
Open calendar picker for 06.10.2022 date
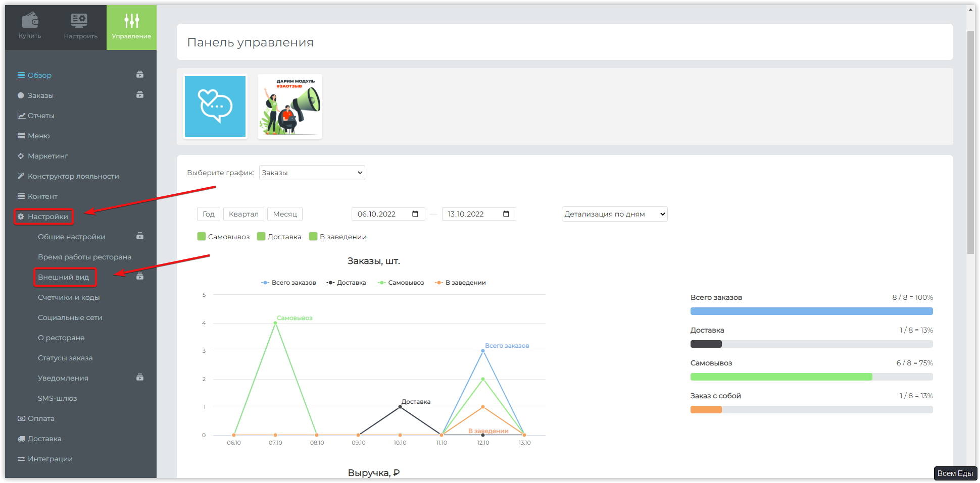point(415,214)
